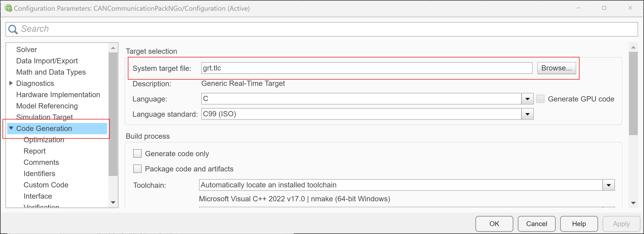
Task: Apply the configuration changes
Action: pos(622,223)
